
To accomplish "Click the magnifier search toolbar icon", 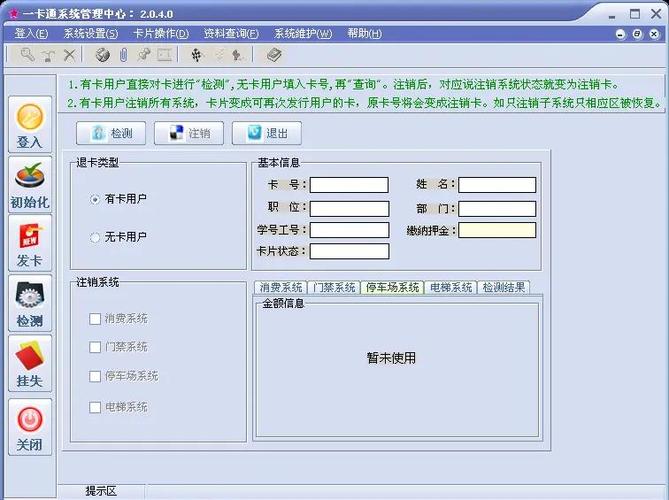I will point(27,55).
